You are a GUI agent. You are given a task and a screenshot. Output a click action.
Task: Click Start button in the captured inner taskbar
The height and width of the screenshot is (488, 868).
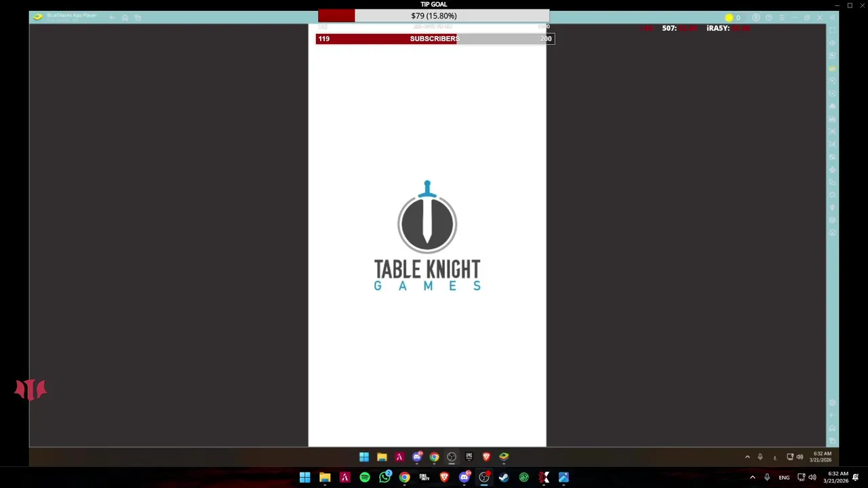click(364, 457)
